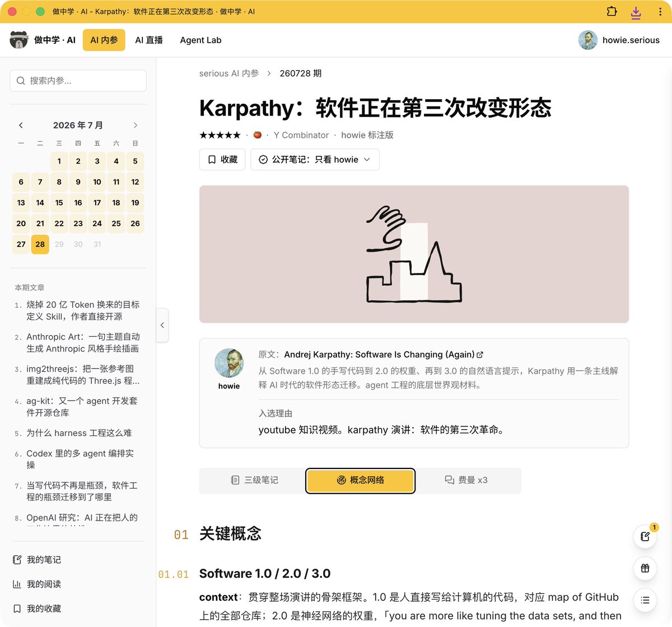Click the purple download icon

(636, 12)
